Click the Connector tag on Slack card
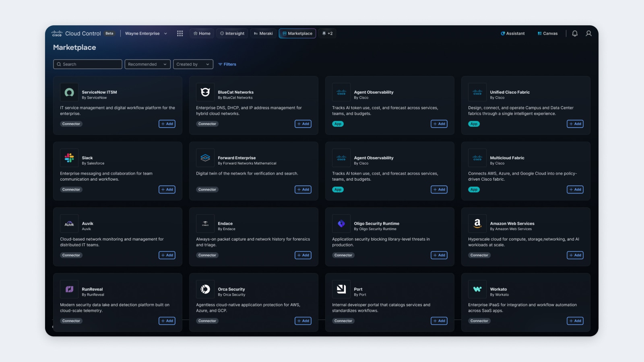 pyautogui.click(x=71, y=189)
